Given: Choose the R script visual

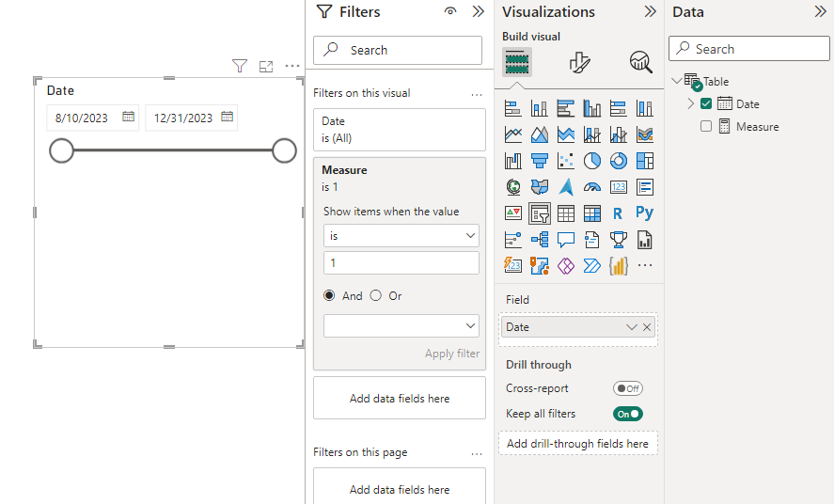Looking at the screenshot, I should pos(618,213).
